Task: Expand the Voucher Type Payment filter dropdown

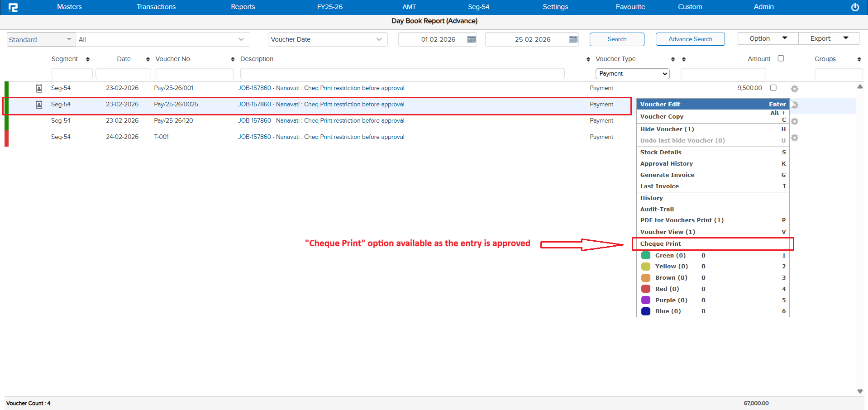Action: click(x=632, y=74)
